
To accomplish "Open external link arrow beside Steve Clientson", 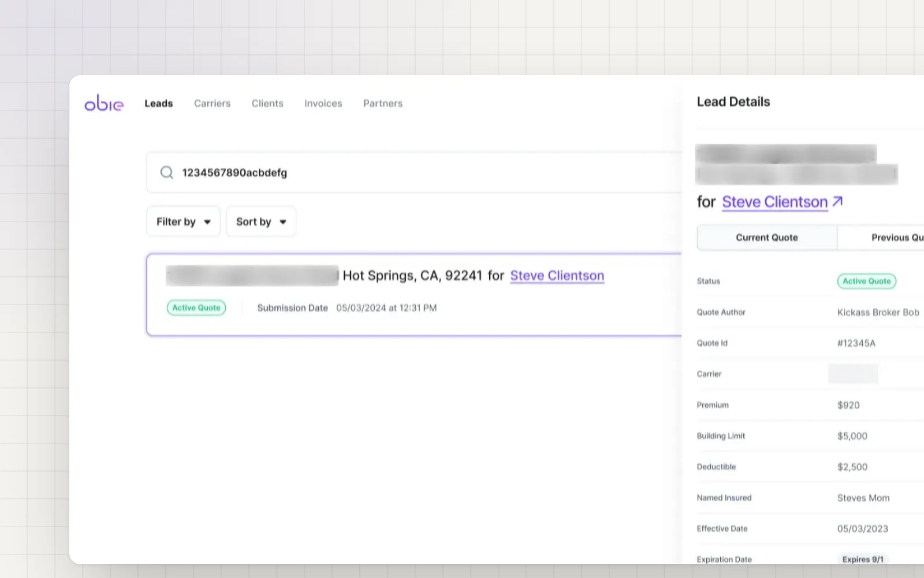I will [838, 202].
